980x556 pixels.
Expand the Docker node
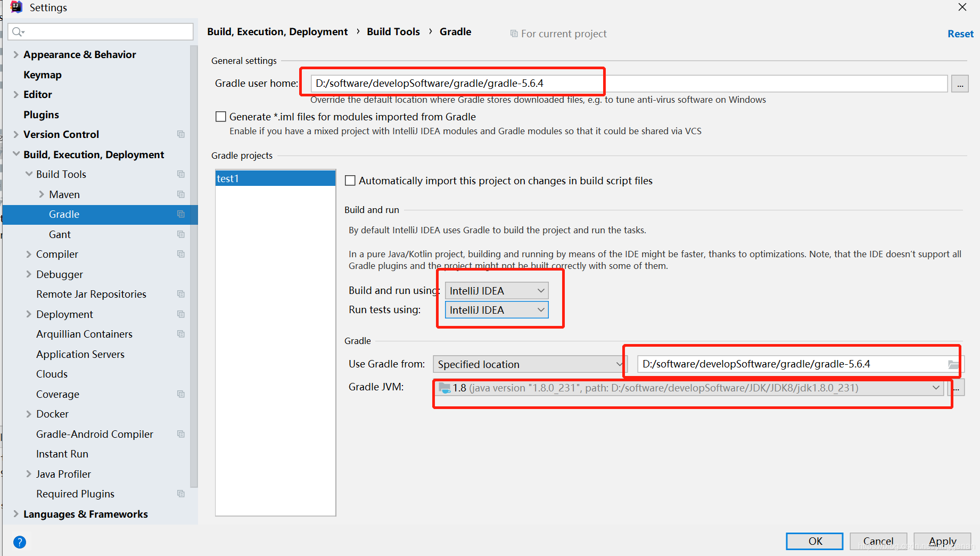pos(29,414)
